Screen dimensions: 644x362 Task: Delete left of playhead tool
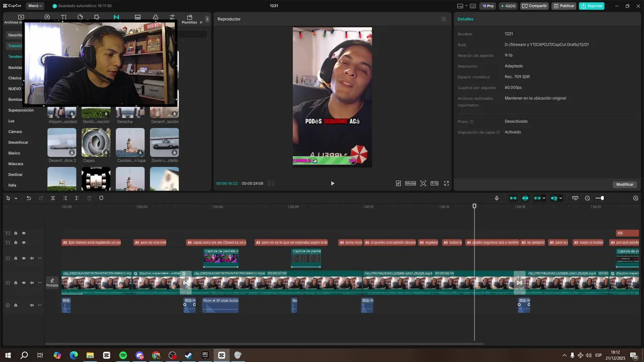tap(65, 198)
